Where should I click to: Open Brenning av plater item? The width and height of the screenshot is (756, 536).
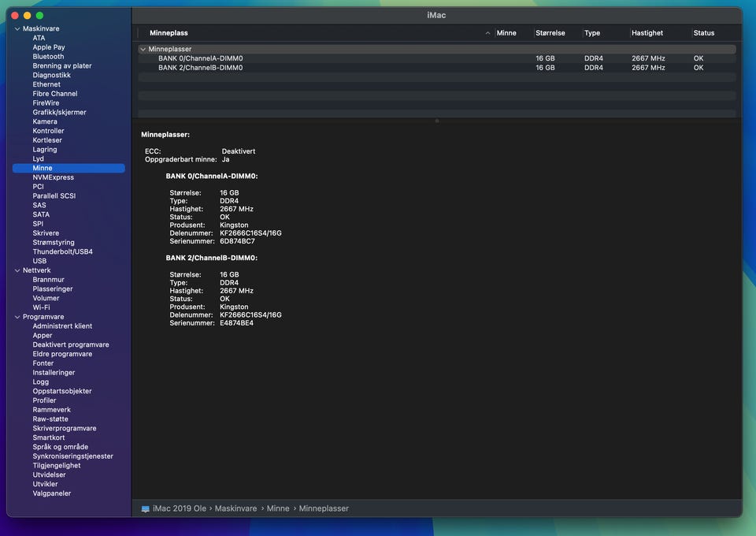62,66
